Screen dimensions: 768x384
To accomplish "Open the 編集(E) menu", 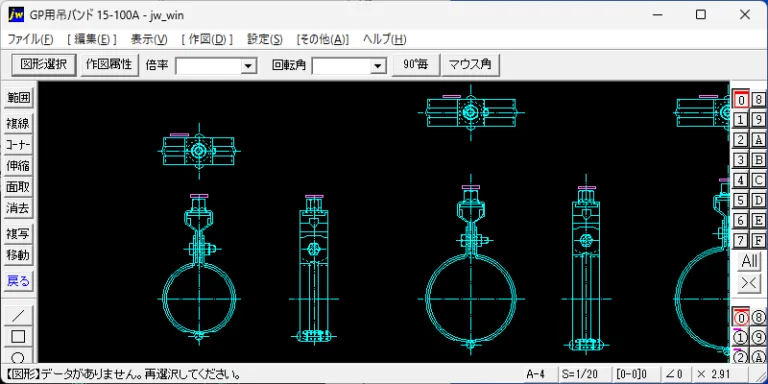I will click(x=92, y=40).
